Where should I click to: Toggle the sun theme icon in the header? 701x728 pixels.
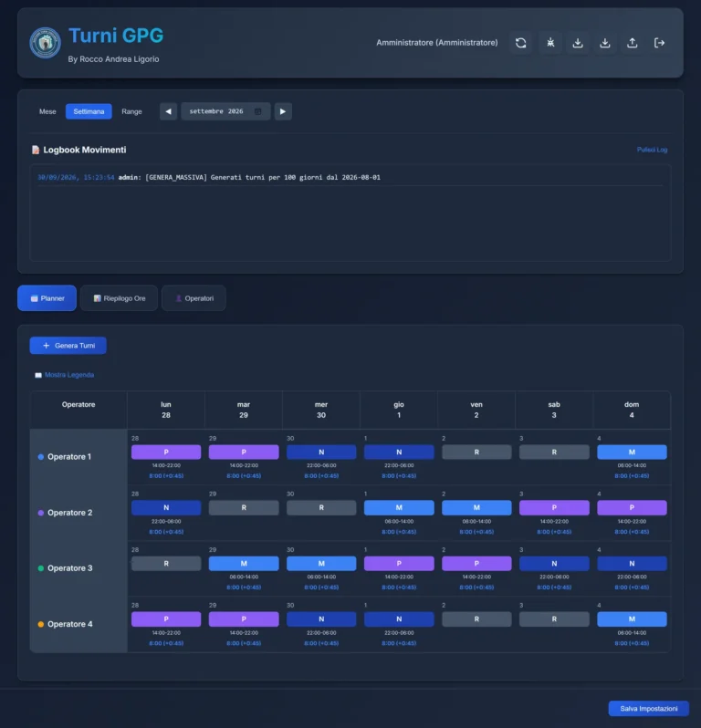550,43
